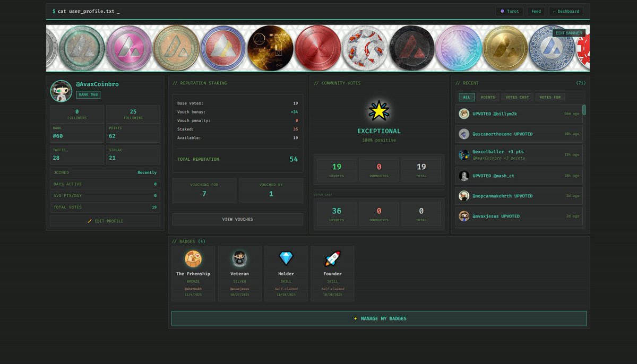The width and height of the screenshot is (637, 364).
Task: Click the Holder diamond badge icon
Action: [x=286, y=258]
